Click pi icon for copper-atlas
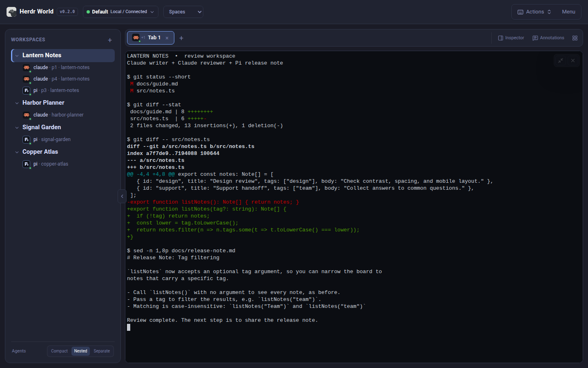This screenshot has width=588, height=368. [27, 164]
